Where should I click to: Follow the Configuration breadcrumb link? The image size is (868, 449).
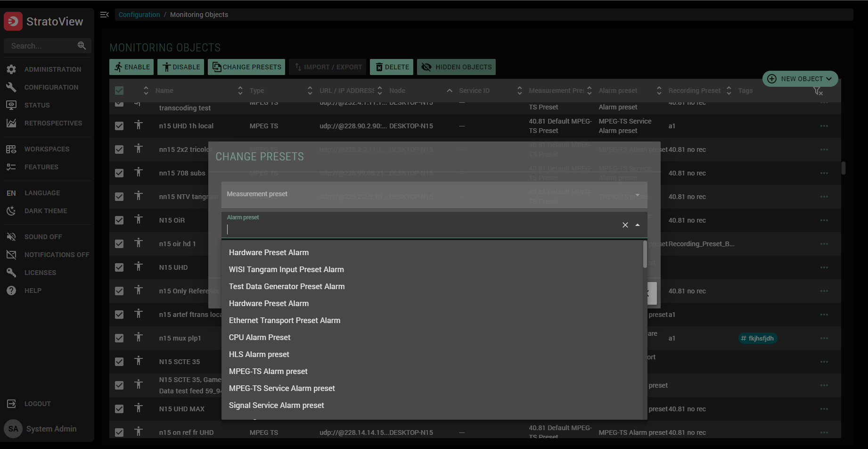(x=139, y=15)
